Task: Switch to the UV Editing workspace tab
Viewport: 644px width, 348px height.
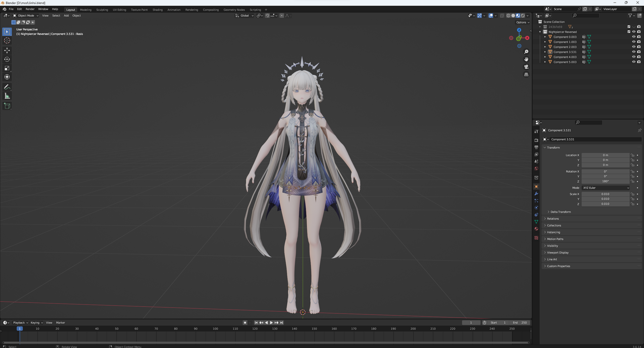Action: [119, 10]
